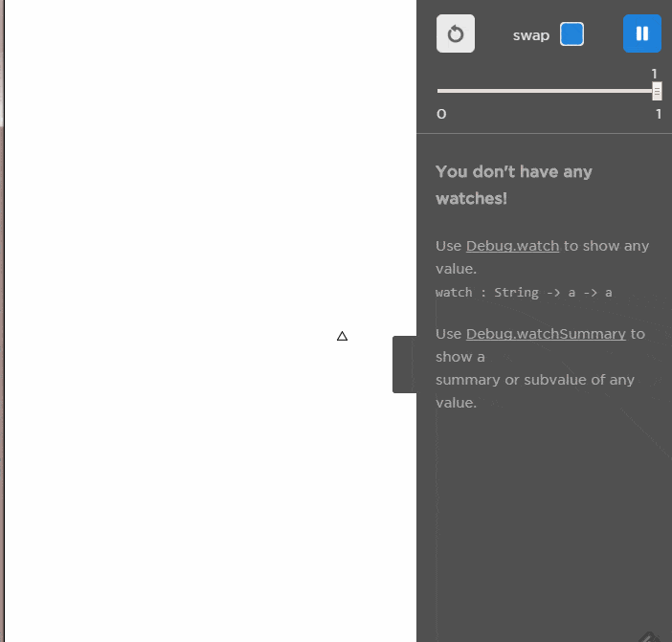
Task: Click the '1' value above the slider handle
Action: tap(655, 74)
